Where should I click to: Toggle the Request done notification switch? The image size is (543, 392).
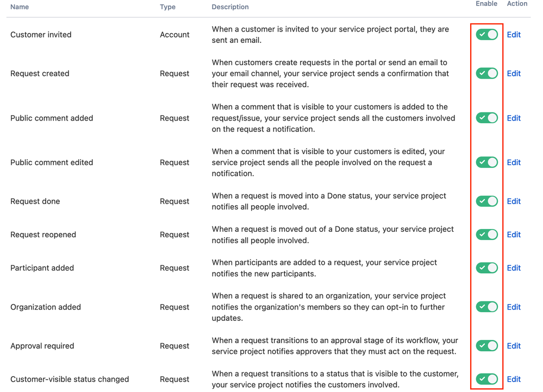[486, 201]
